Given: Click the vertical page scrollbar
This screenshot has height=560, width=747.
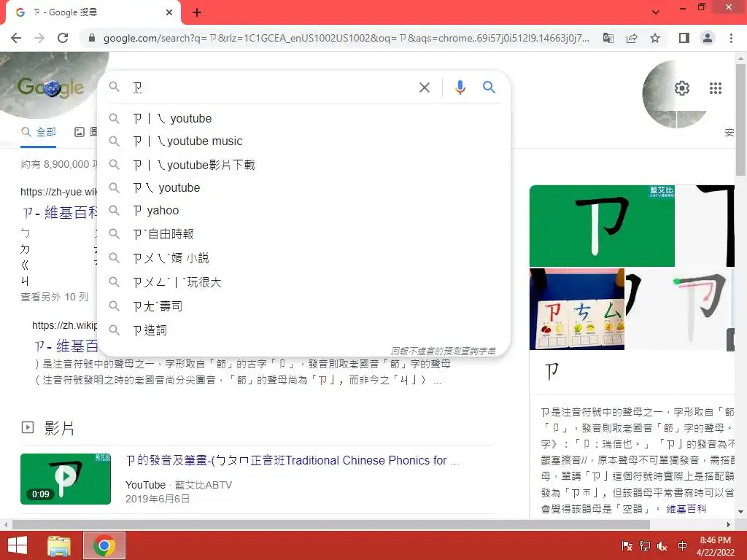Looking at the screenshot, I should [x=740, y=119].
